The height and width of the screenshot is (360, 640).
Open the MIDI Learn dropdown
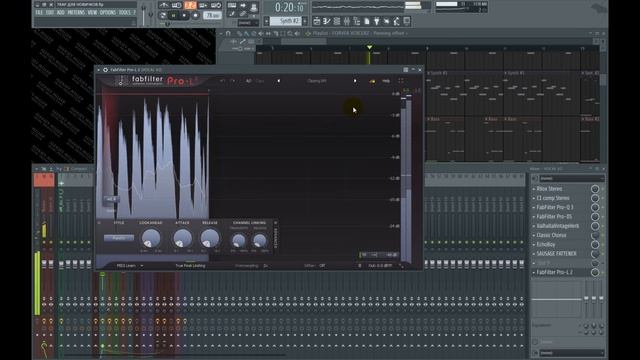[129, 266]
